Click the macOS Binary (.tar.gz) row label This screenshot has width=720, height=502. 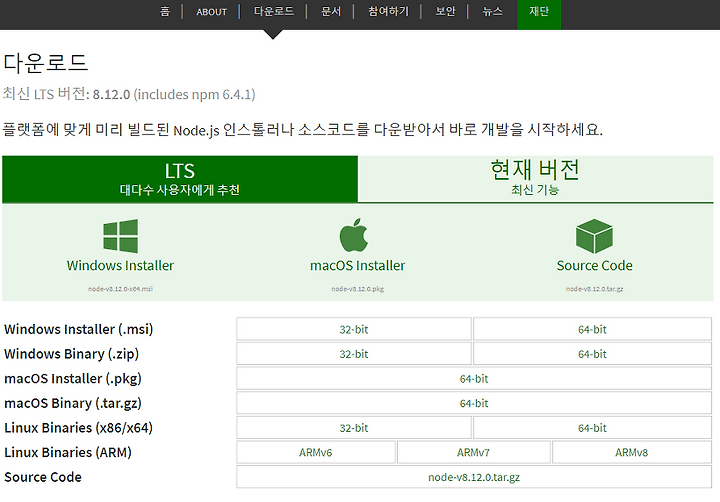click(73, 403)
